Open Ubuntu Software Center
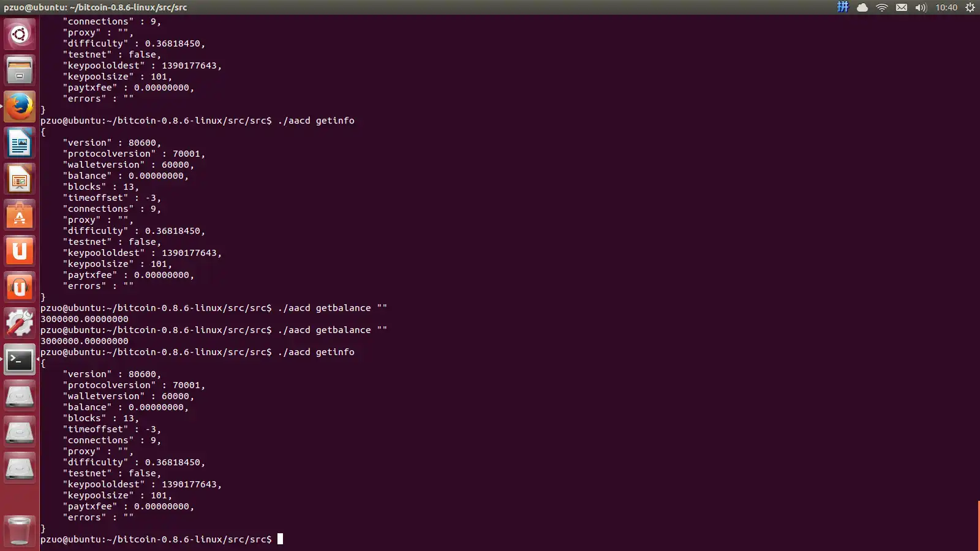 (20, 215)
